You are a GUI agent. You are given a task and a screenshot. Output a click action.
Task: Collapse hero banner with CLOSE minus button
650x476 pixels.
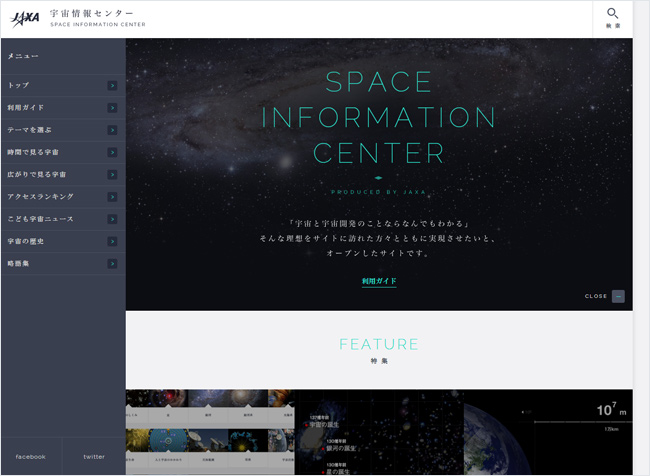click(618, 296)
